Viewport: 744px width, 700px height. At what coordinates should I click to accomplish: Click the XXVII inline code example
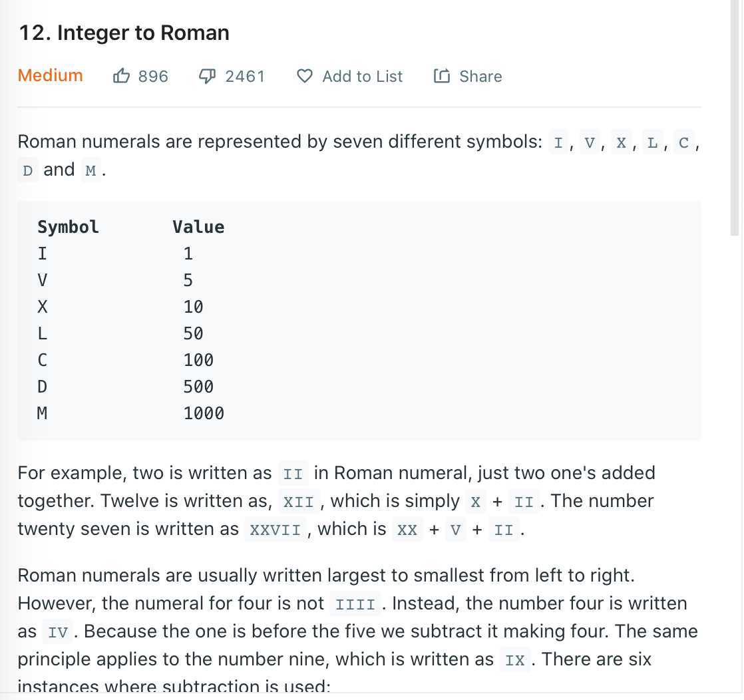pos(276,530)
